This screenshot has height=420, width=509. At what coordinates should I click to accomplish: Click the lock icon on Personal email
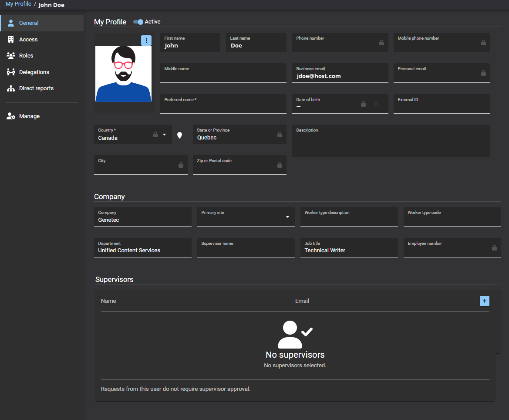click(x=483, y=73)
